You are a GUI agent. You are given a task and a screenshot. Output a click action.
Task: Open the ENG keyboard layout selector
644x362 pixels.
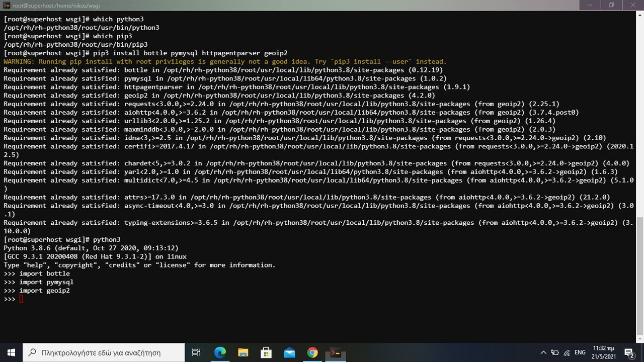pyautogui.click(x=580, y=352)
